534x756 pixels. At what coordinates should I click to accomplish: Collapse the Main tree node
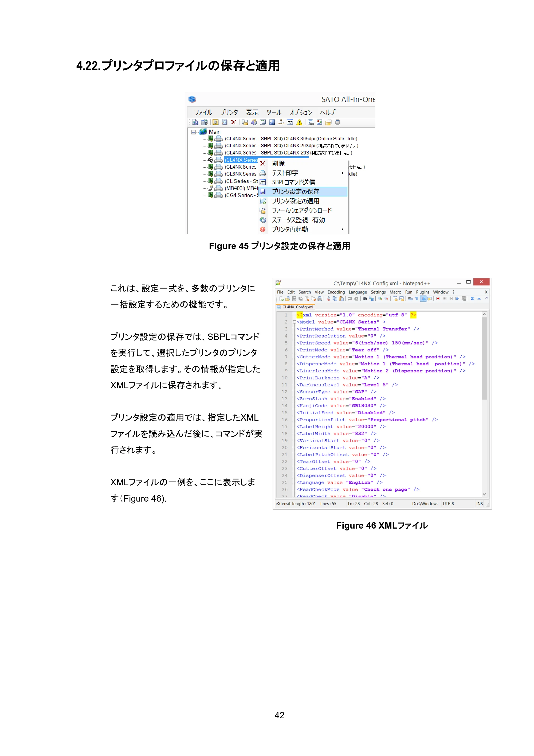pos(194,132)
